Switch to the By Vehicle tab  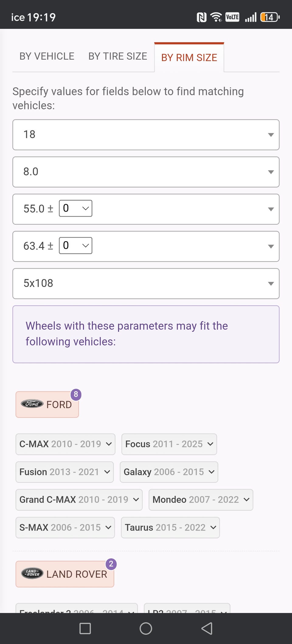pyautogui.click(x=47, y=56)
